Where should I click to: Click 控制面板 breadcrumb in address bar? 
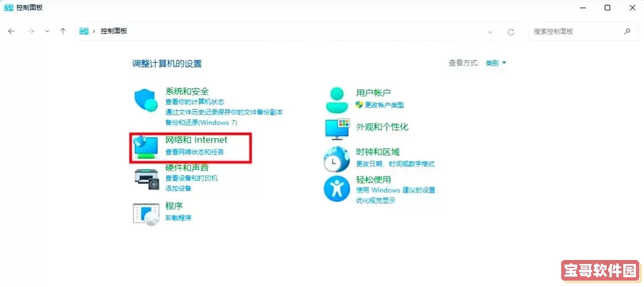[114, 31]
